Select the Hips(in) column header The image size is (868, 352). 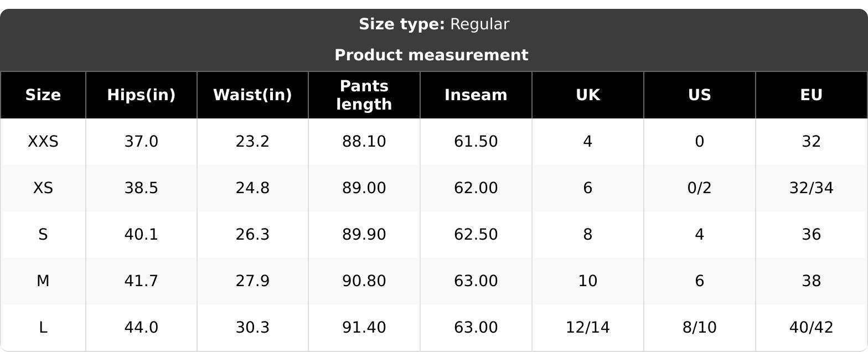(x=141, y=95)
